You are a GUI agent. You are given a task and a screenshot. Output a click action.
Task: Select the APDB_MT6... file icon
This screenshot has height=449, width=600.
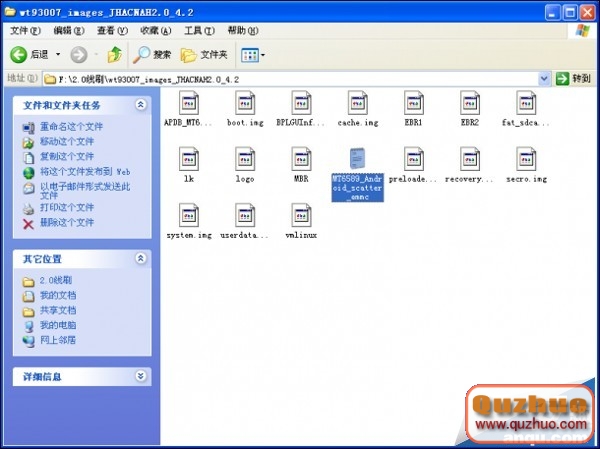tap(189, 103)
